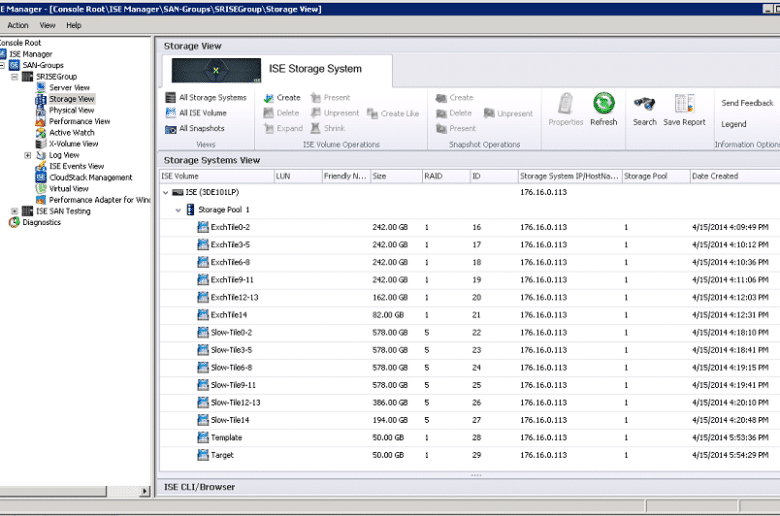
Task: Select Storage View tree node
Action: click(x=72, y=99)
